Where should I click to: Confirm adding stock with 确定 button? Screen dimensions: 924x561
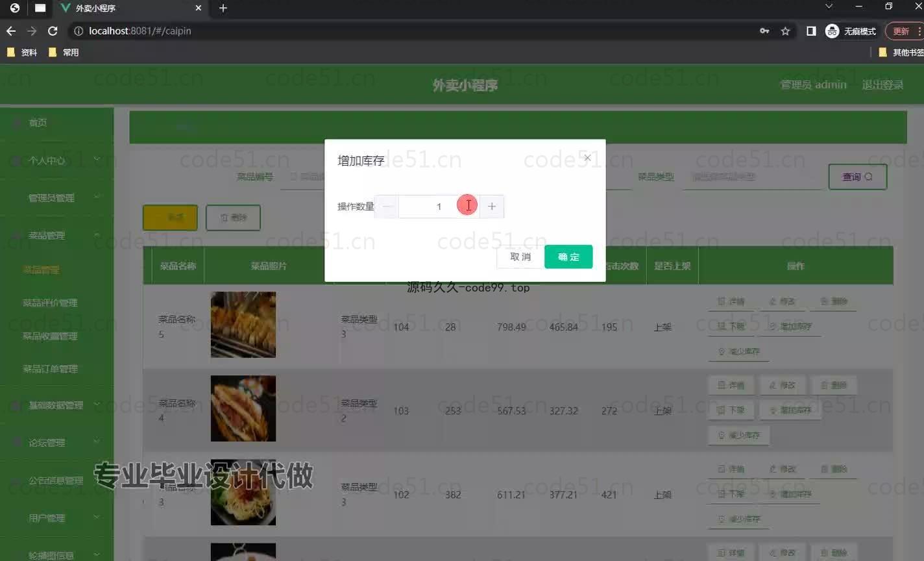click(568, 256)
